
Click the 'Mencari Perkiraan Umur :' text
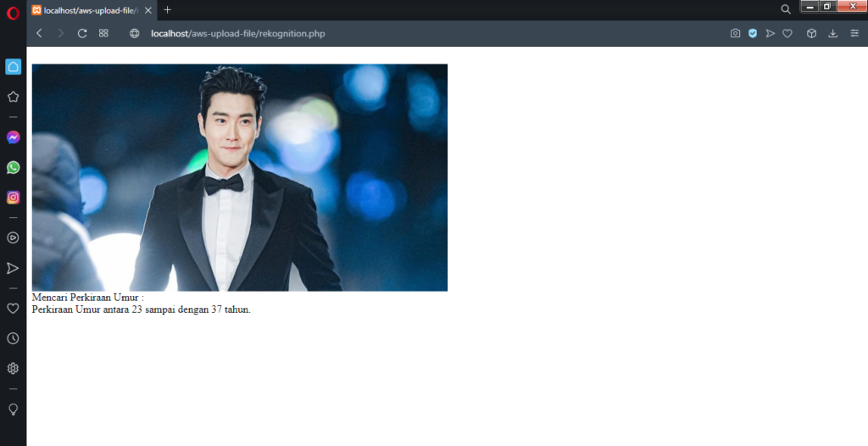pos(87,298)
